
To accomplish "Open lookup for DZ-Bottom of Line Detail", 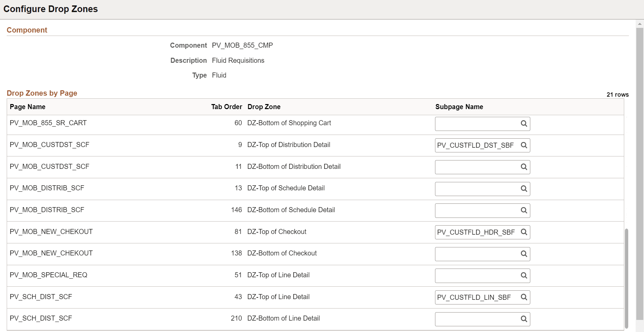I will 524,319.
